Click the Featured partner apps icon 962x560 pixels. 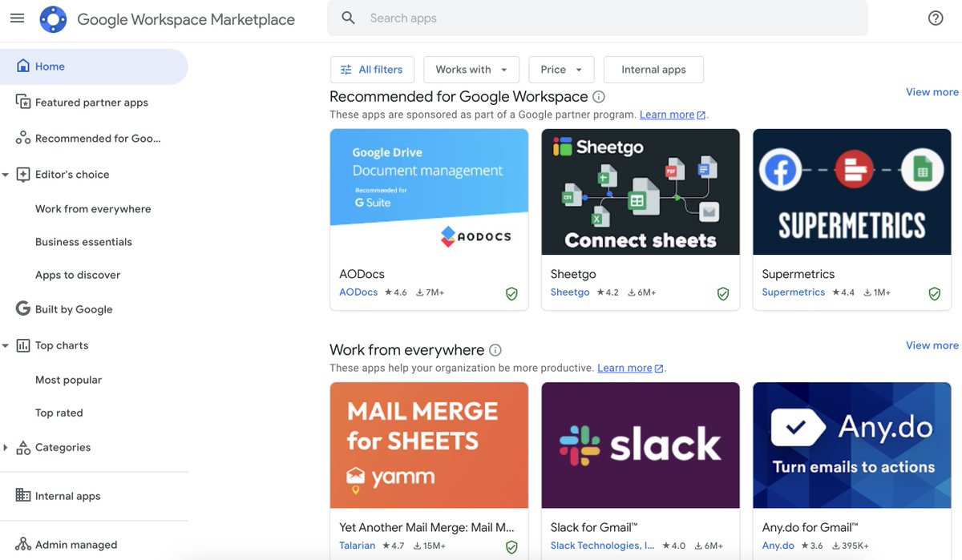pos(23,102)
